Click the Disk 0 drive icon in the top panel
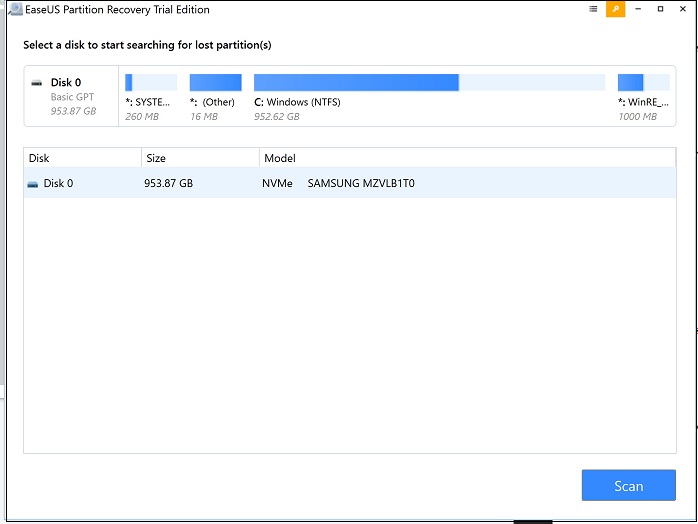 (x=37, y=83)
